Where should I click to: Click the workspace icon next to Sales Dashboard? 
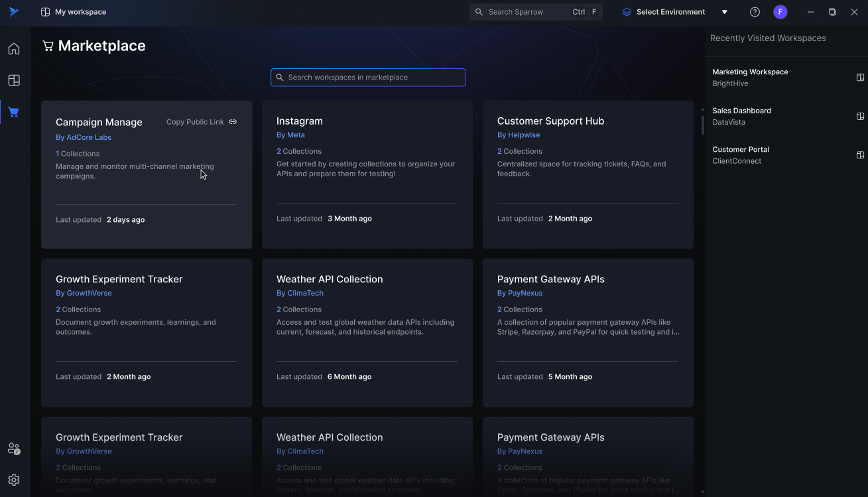(x=860, y=116)
